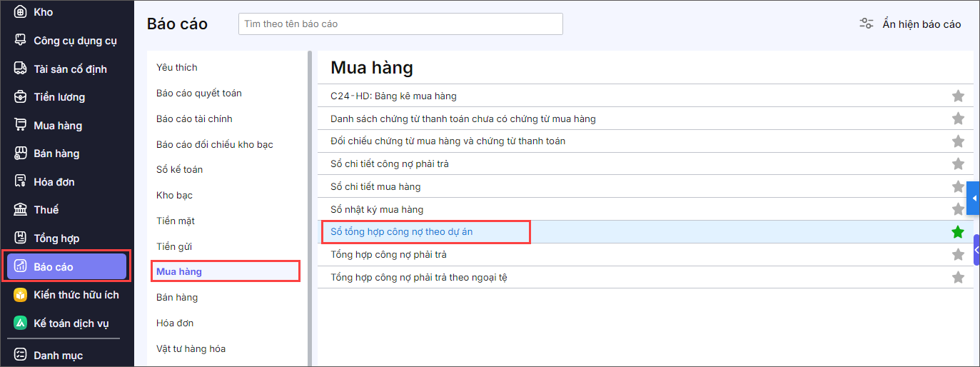Screen dimensions: 980x367
Task: Expand the blue side panel arrow tab
Action: (x=974, y=198)
